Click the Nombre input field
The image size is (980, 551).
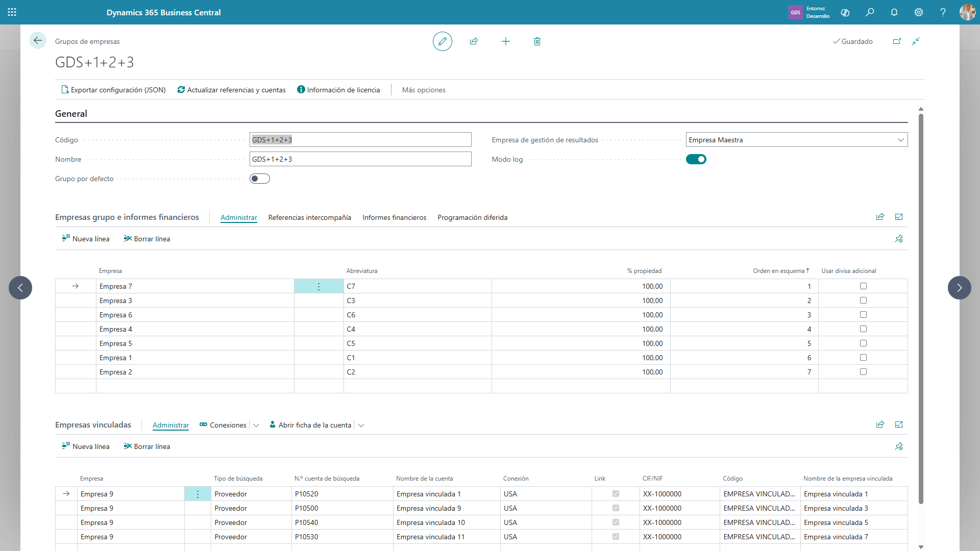[x=360, y=159]
